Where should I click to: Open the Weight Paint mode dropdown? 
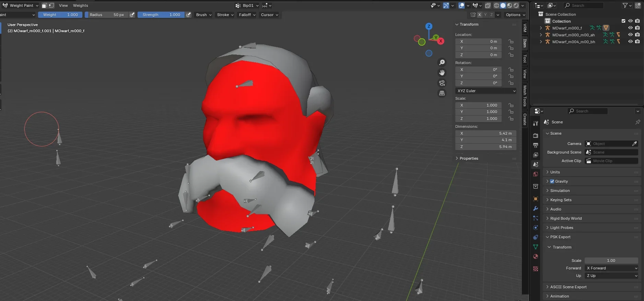click(x=21, y=5)
